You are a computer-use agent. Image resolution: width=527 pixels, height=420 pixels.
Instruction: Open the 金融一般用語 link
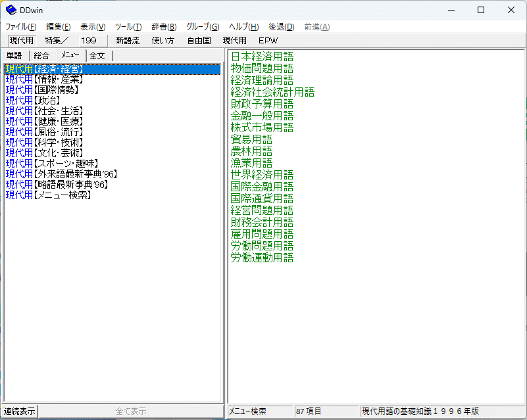coord(262,116)
